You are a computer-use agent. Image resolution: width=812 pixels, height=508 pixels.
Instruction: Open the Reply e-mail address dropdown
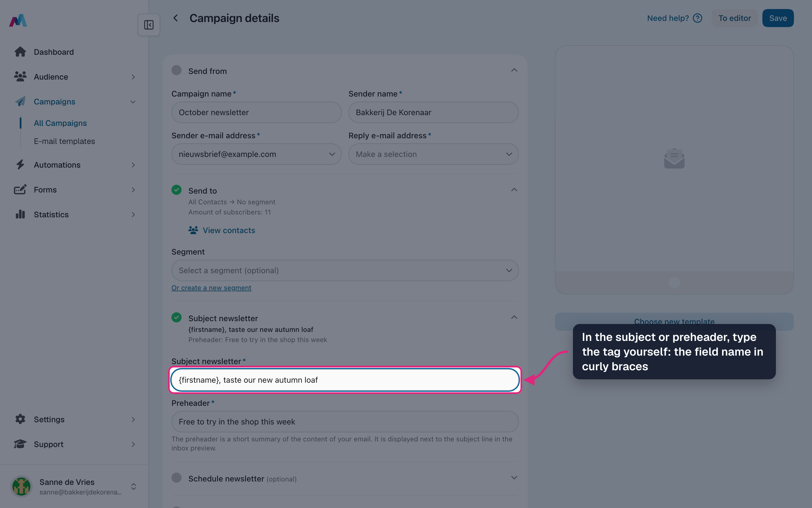[x=434, y=154]
